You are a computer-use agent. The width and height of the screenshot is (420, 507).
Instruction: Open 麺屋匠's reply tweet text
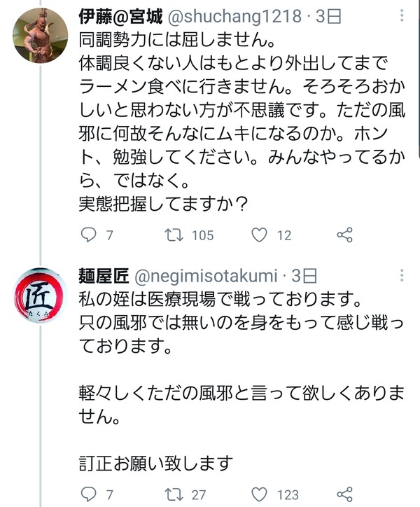click(241, 381)
